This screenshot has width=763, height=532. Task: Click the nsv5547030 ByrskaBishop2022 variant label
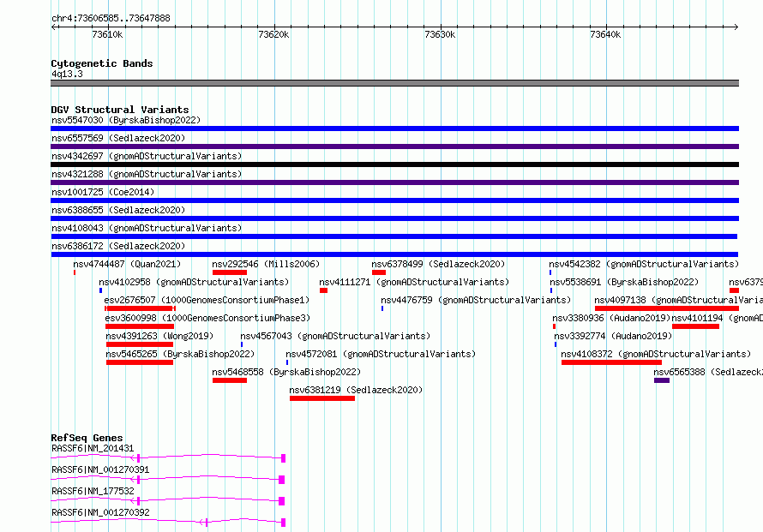point(126,120)
